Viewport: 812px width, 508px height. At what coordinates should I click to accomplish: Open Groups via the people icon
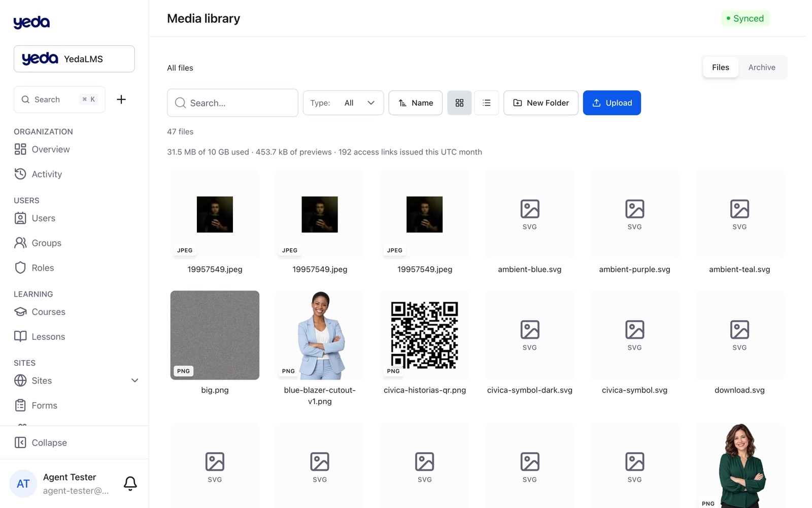pos(20,243)
